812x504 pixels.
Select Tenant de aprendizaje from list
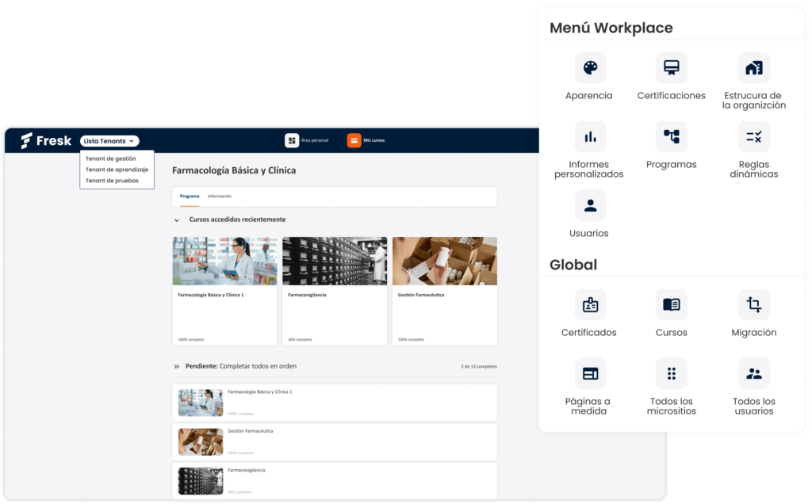click(117, 170)
